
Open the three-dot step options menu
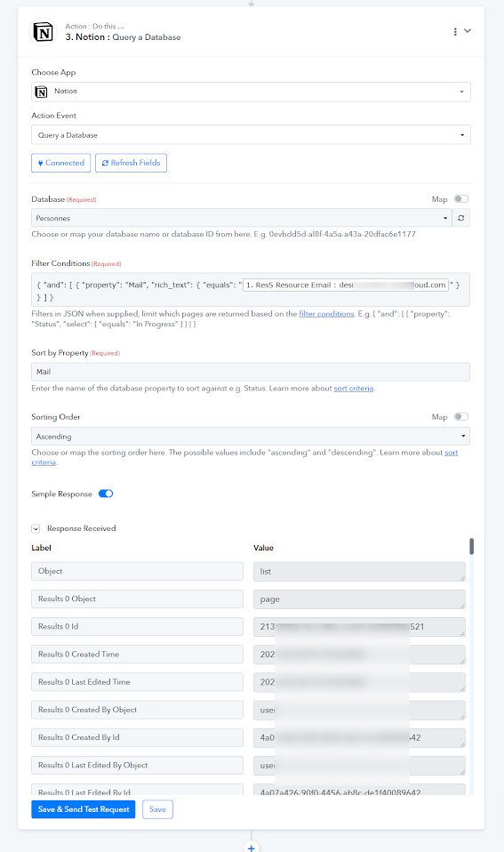455,32
